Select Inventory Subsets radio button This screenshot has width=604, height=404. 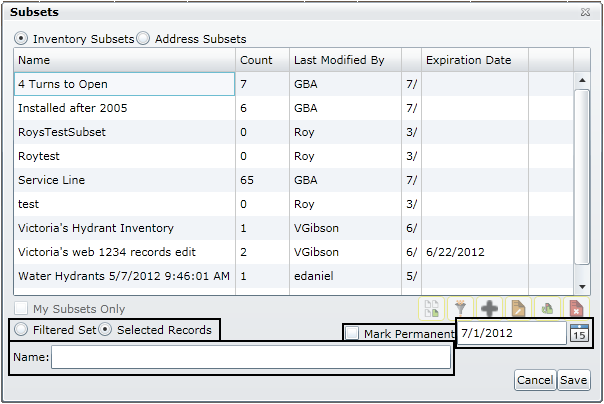(21, 39)
